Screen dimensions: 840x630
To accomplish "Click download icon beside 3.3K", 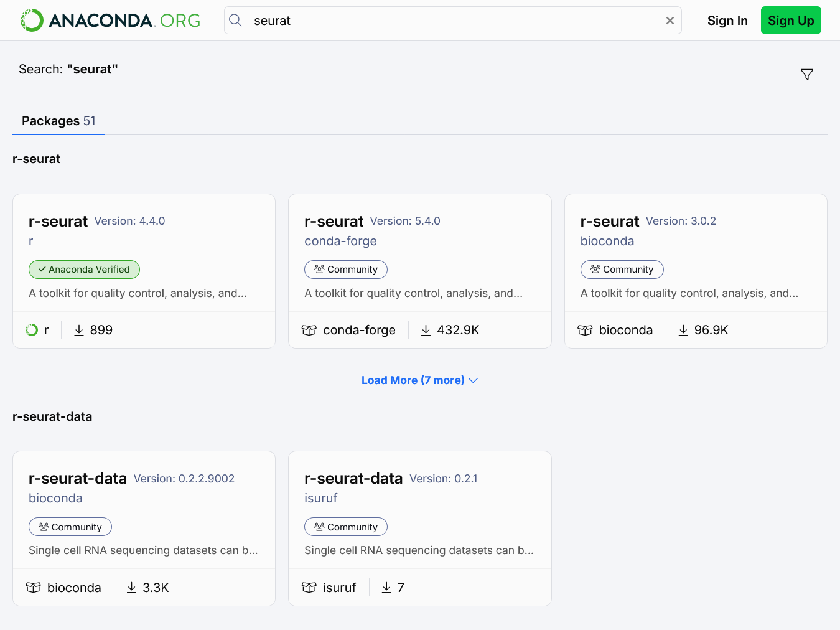I will point(131,588).
